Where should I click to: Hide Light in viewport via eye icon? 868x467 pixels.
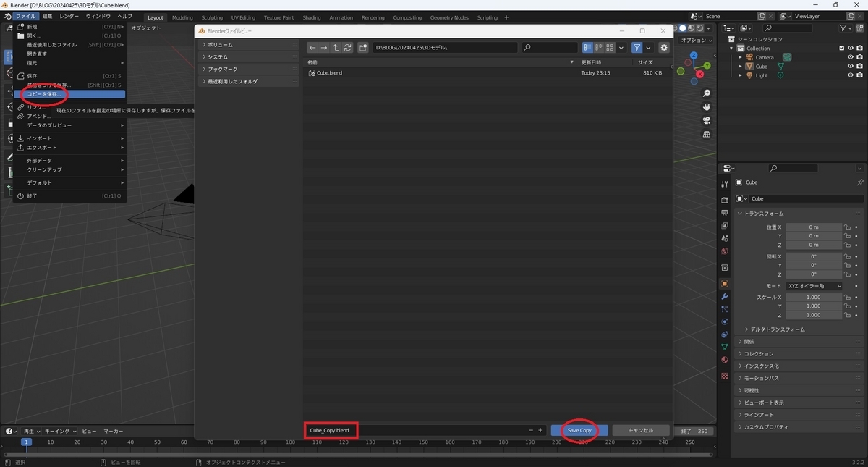851,75
